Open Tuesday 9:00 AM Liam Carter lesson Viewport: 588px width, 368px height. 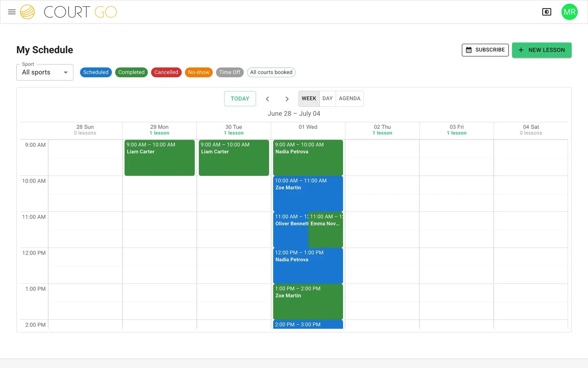[234, 158]
